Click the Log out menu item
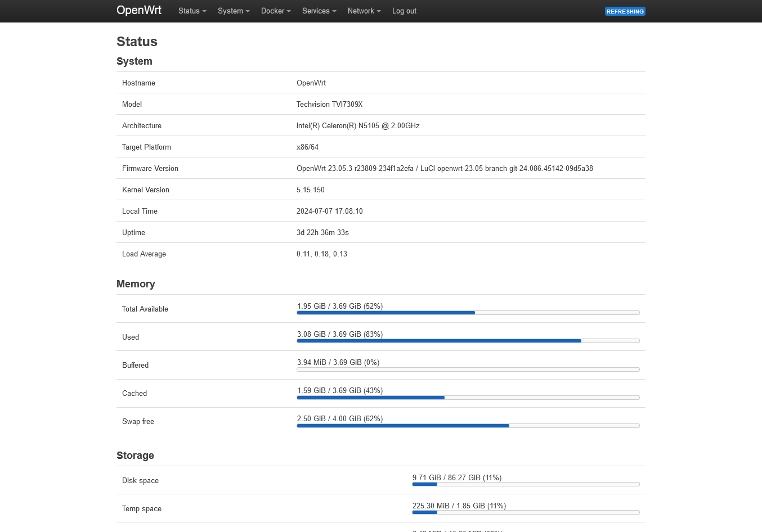Viewport: 762px width, 532px height. [404, 11]
